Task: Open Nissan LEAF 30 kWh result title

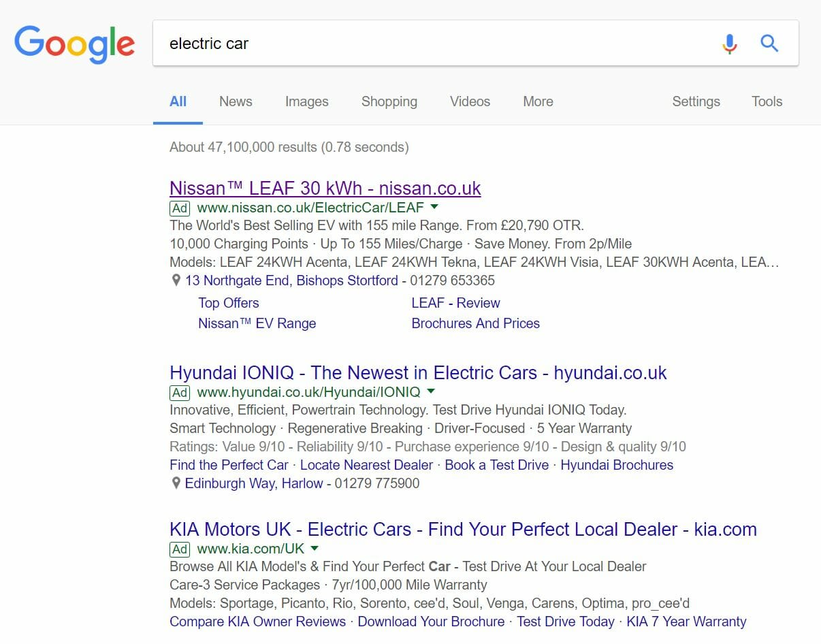Action: tap(325, 189)
